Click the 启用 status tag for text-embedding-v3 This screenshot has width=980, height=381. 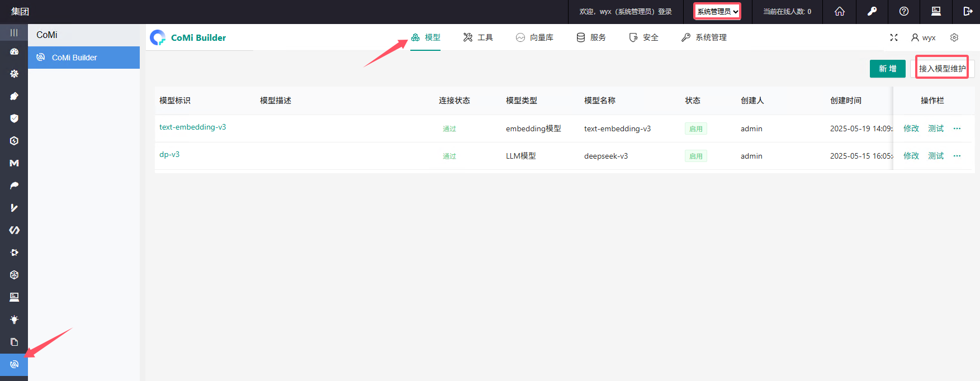(696, 128)
